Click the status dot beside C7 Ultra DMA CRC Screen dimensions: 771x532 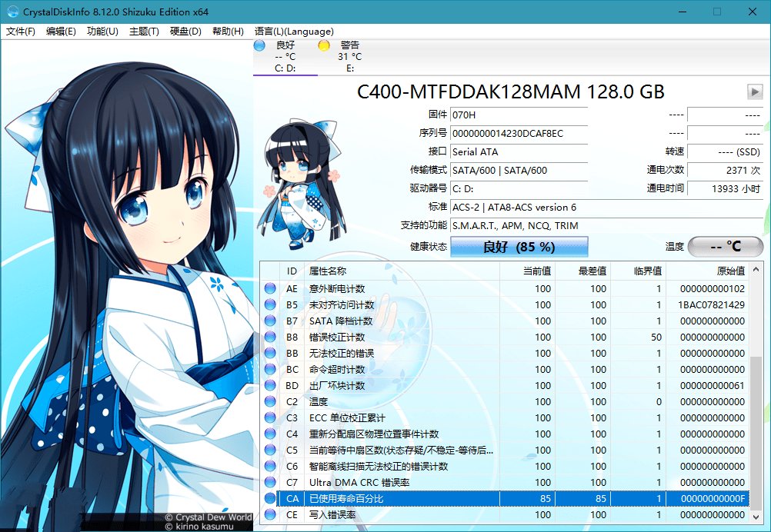(x=269, y=482)
